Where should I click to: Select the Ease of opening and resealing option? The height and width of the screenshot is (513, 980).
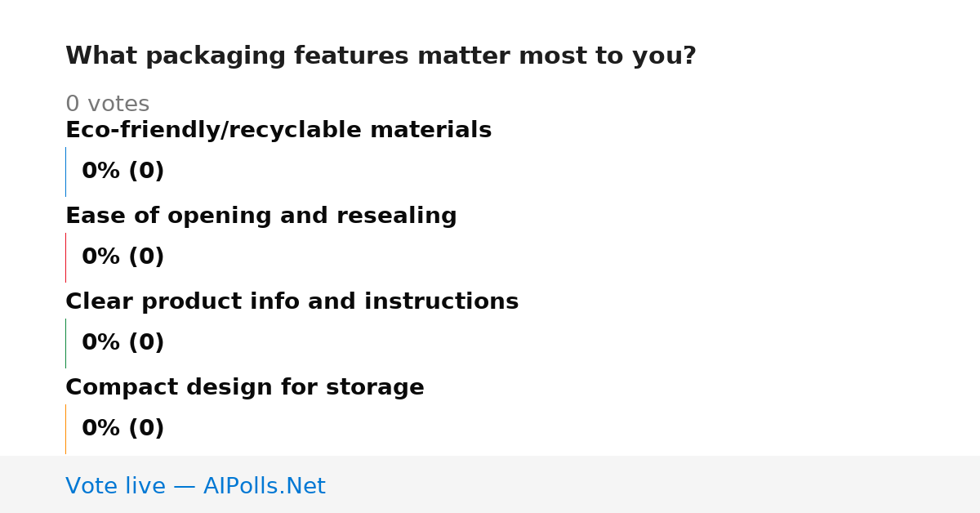tap(261, 216)
